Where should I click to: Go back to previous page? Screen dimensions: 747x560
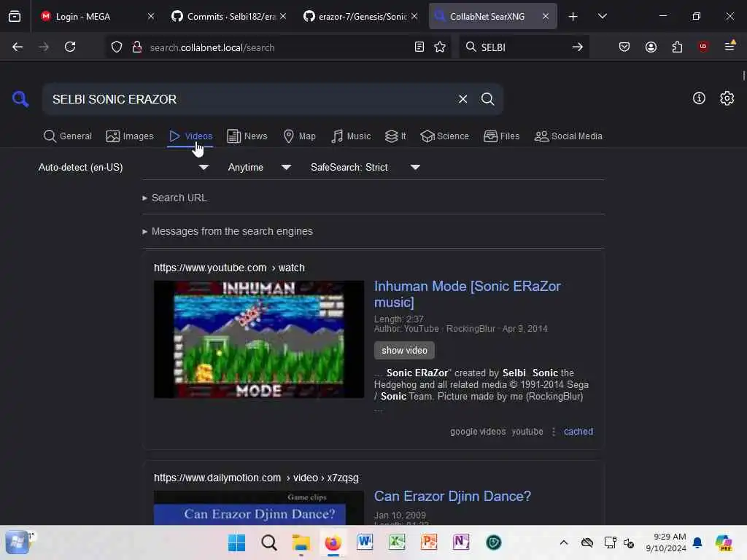pos(18,47)
